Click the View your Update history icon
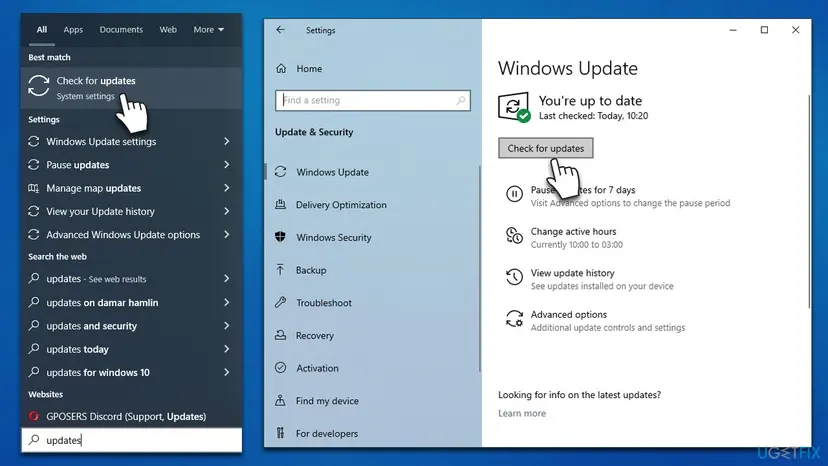 (x=34, y=211)
